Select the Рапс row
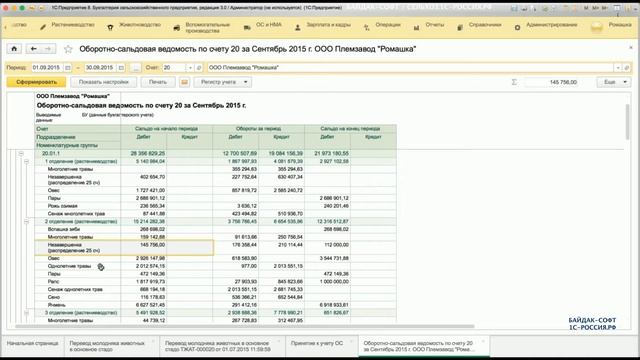 click(216, 282)
